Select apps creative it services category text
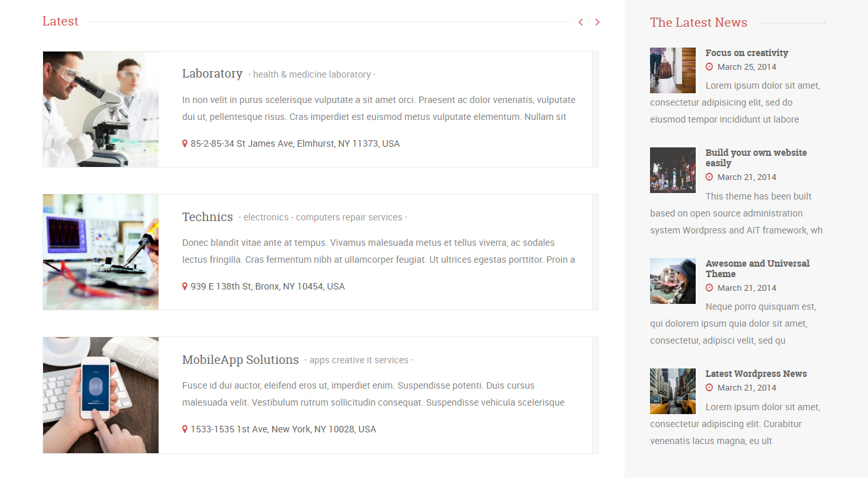 pos(359,360)
